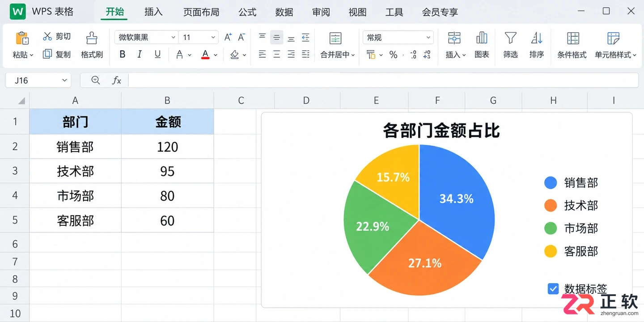Click the Cut scissors icon
Viewport: 644px width, 322px height.
click(47, 36)
